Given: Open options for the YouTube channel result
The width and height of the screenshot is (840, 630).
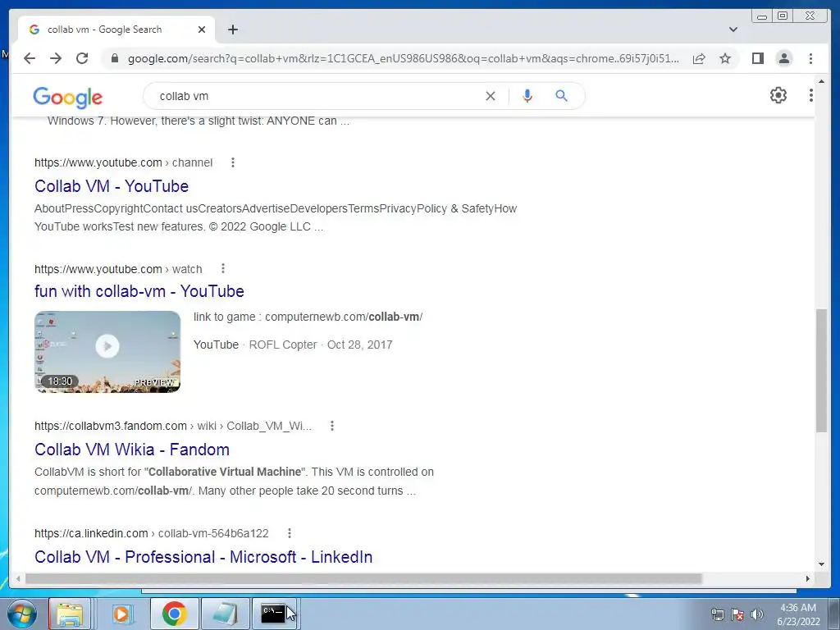Looking at the screenshot, I should tap(232, 162).
